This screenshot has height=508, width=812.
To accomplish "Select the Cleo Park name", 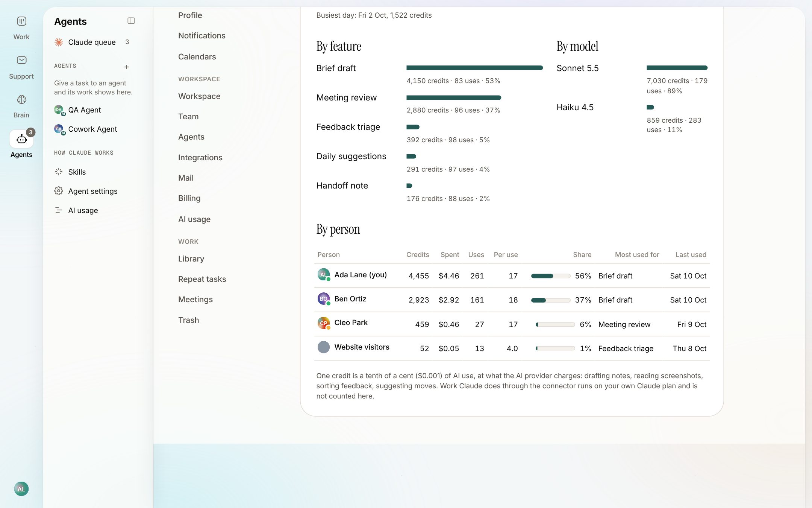I will point(351,322).
